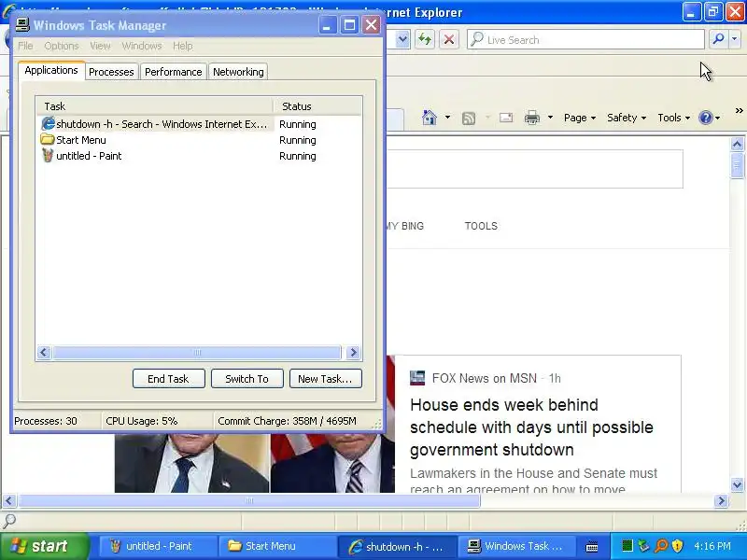Open the Help menu in Task Manager
The image size is (747, 560).
[x=182, y=46]
